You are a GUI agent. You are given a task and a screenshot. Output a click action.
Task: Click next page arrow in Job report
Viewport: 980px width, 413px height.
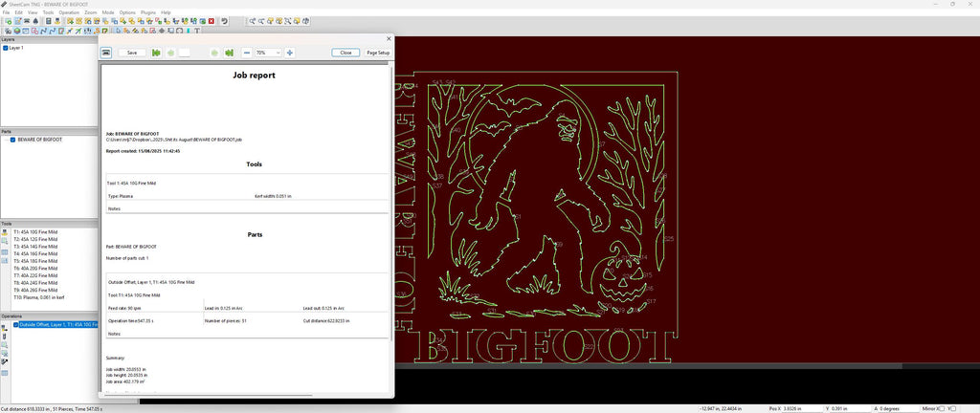click(x=215, y=53)
